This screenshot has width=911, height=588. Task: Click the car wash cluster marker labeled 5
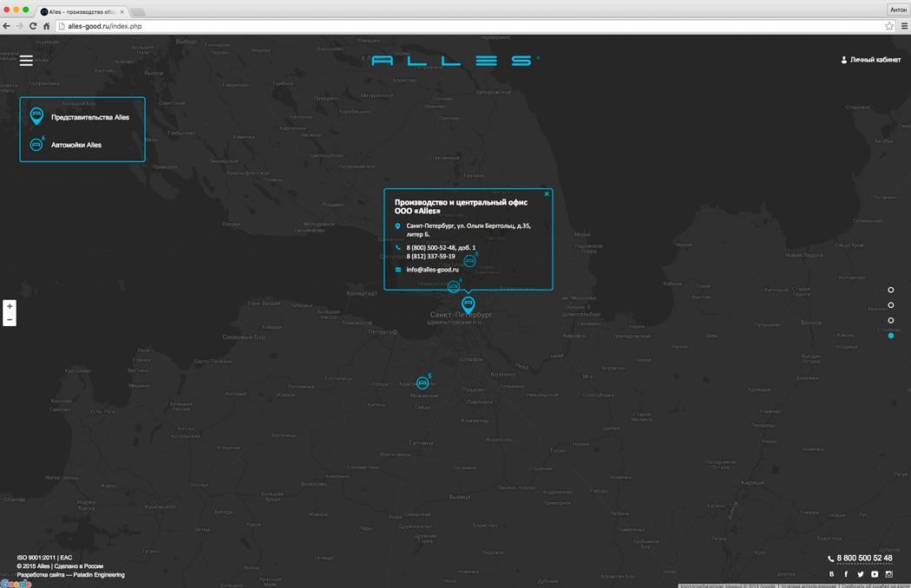(x=423, y=382)
